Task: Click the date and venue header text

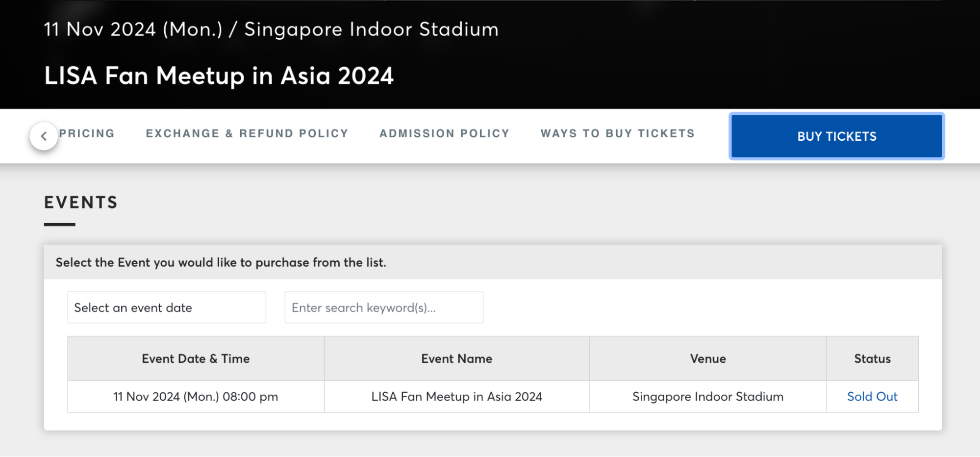Action: [x=271, y=29]
